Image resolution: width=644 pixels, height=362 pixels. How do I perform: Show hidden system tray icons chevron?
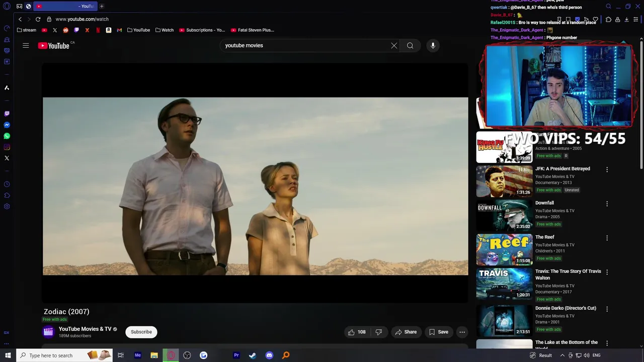pyautogui.click(x=563, y=355)
